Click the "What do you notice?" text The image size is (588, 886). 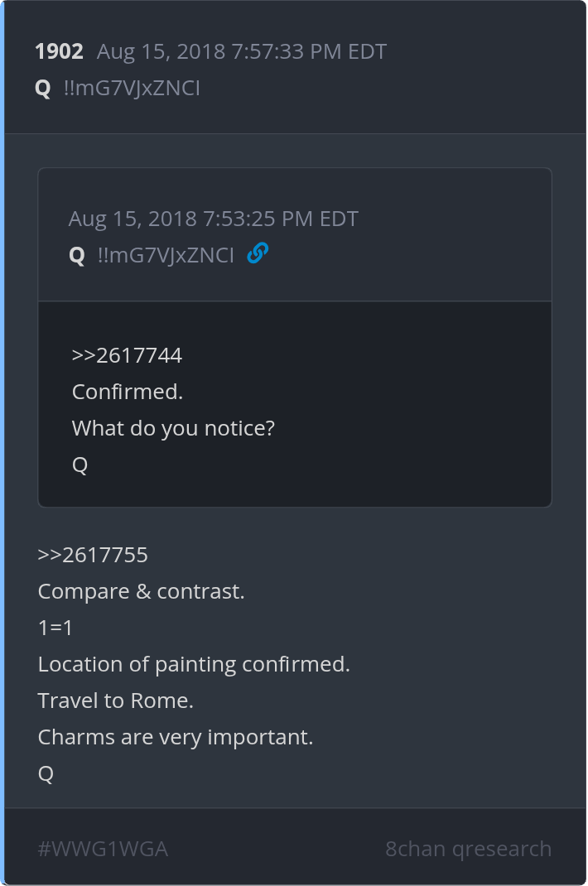(173, 428)
